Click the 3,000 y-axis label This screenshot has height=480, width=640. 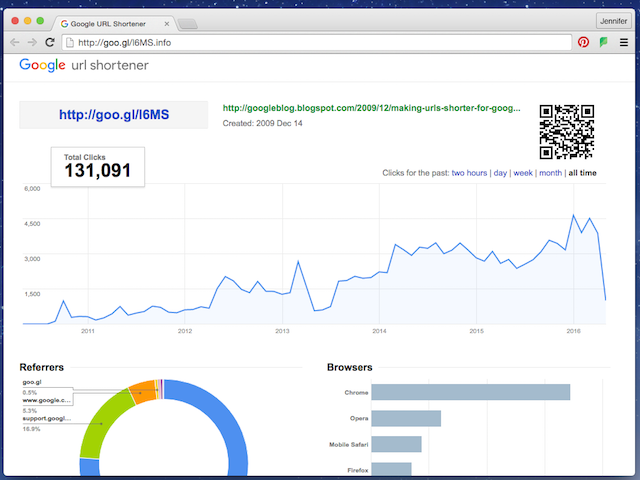[x=32, y=259]
